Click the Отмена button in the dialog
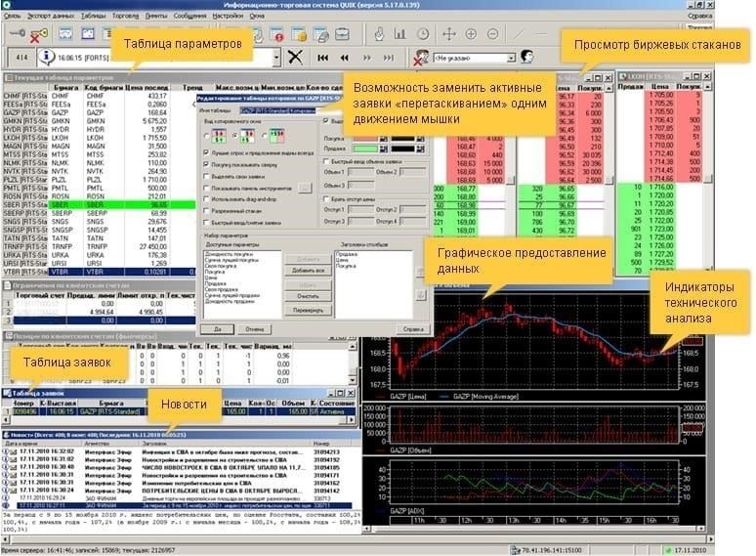This screenshot has width=756, height=556. click(255, 329)
